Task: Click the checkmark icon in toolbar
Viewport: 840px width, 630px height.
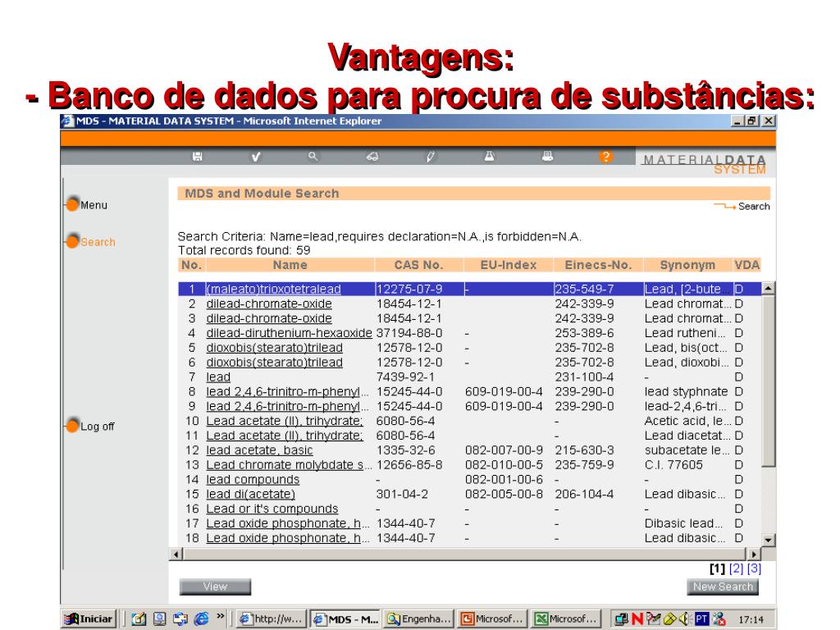Action: (x=256, y=157)
